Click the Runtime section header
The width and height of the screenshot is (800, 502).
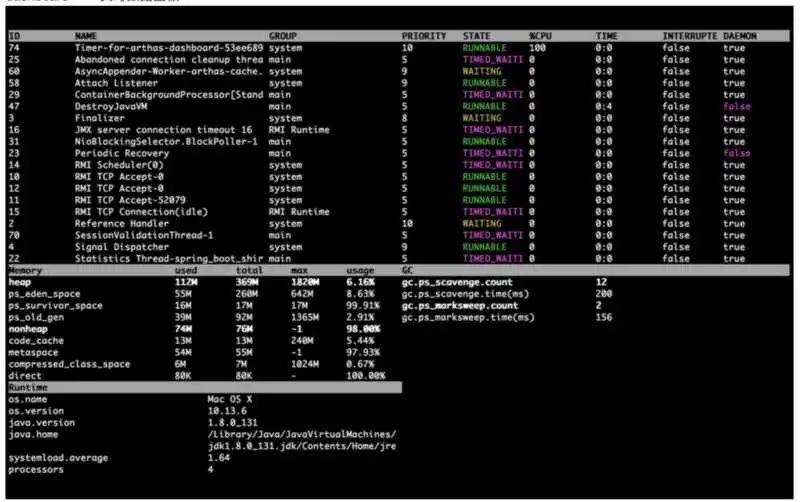28,388
